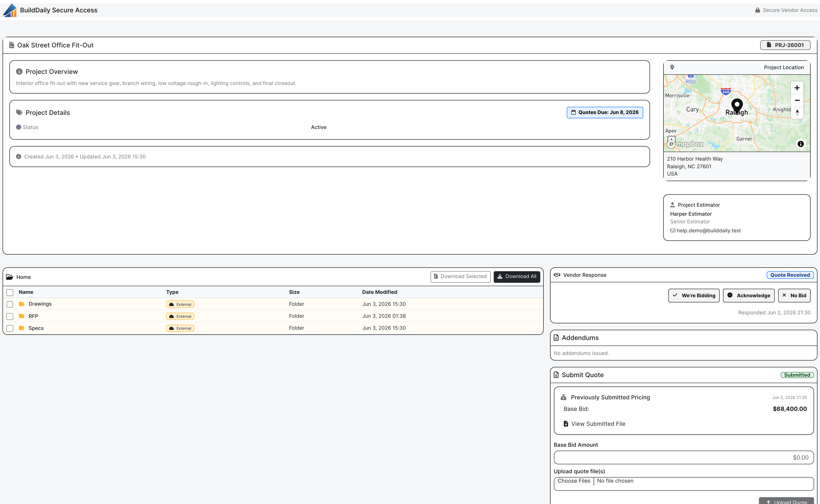
Task: Open the RFP folder name
Action: coord(33,316)
